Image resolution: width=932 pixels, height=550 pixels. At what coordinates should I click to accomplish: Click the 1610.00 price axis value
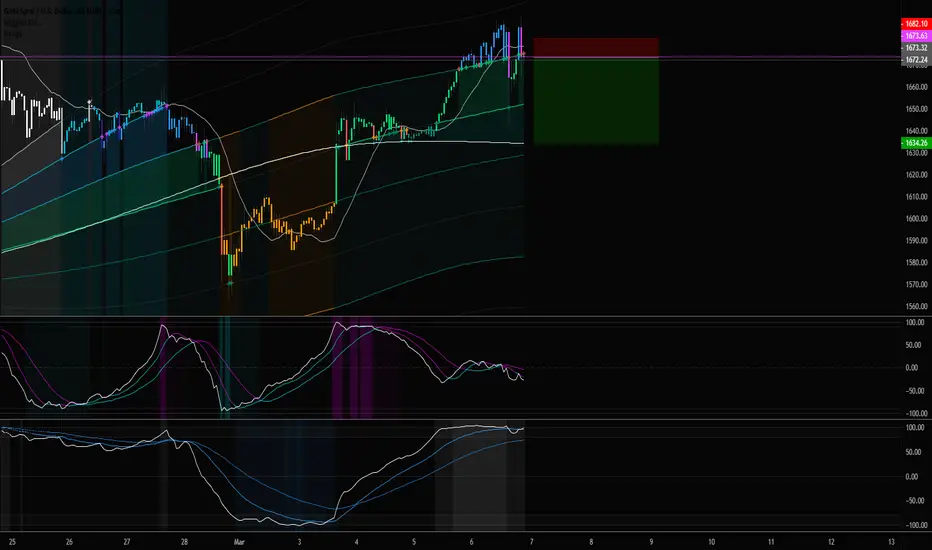point(916,197)
